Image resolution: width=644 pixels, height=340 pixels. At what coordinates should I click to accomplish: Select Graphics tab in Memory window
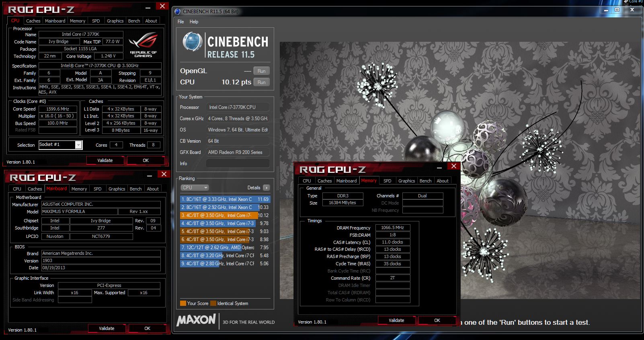point(407,181)
